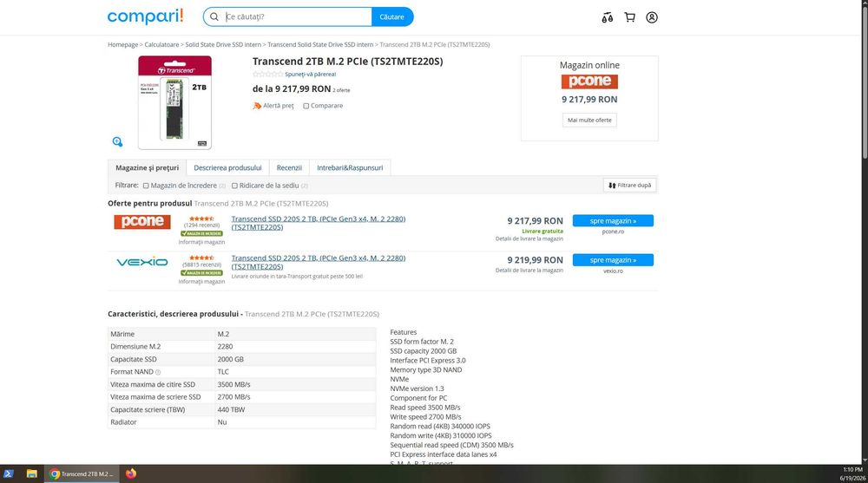
Task: Click the Homepage breadcrumb link
Action: tap(123, 45)
